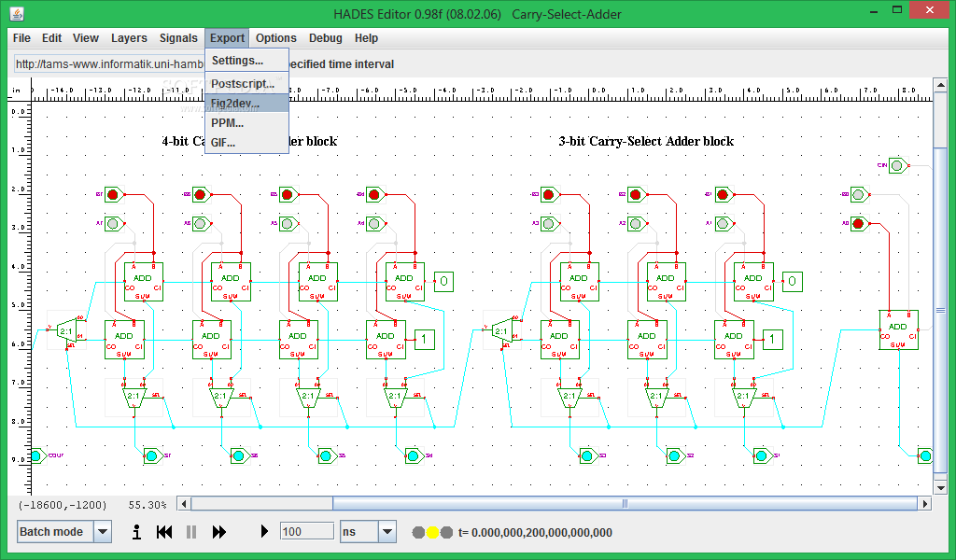Select the standalone ADD block under A0
Viewport: 956px width, 560px height.
[x=899, y=329]
